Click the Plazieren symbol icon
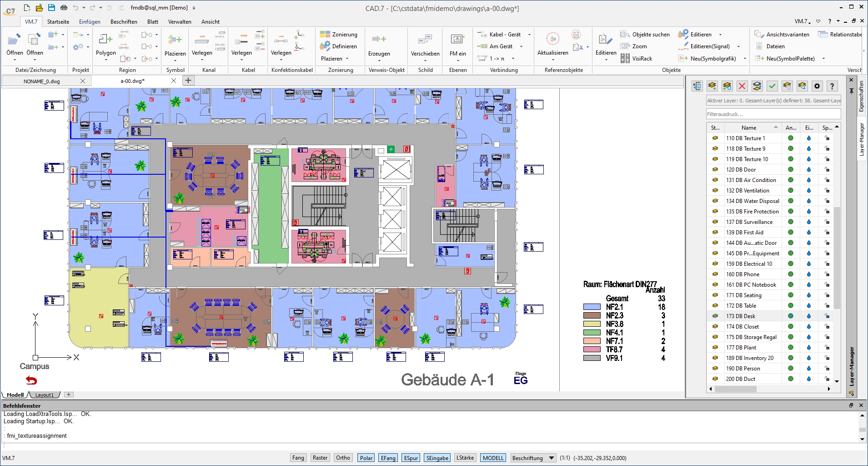This screenshot has height=466, width=868. (175, 40)
